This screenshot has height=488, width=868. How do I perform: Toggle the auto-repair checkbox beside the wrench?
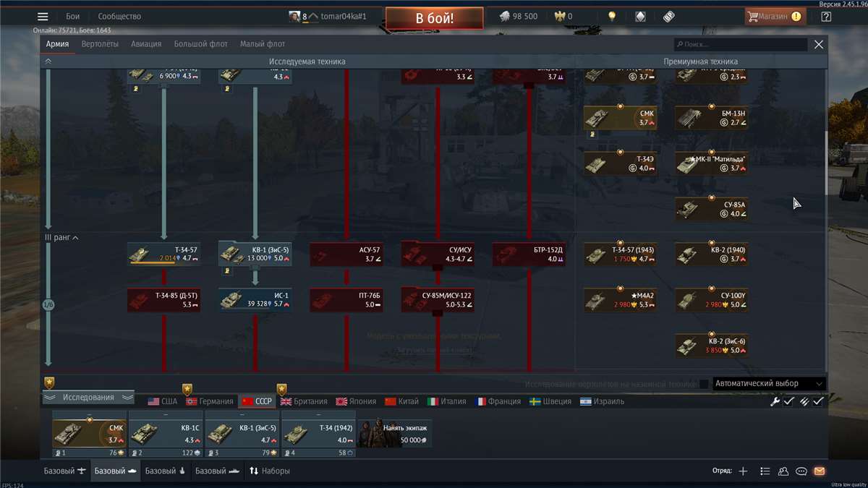(789, 401)
